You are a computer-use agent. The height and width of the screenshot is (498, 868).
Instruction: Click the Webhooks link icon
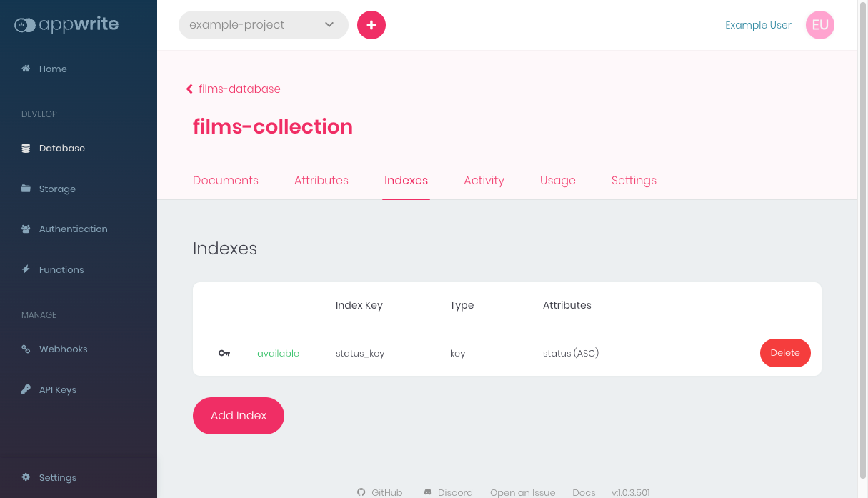pyautogui.click(x=26, y=349)
